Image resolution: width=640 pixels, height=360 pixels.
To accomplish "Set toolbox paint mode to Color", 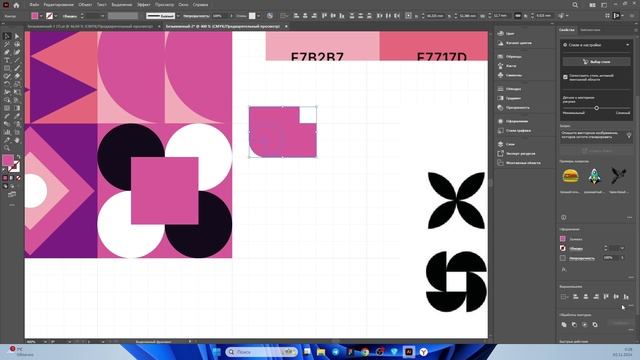I will pos(5,178).
